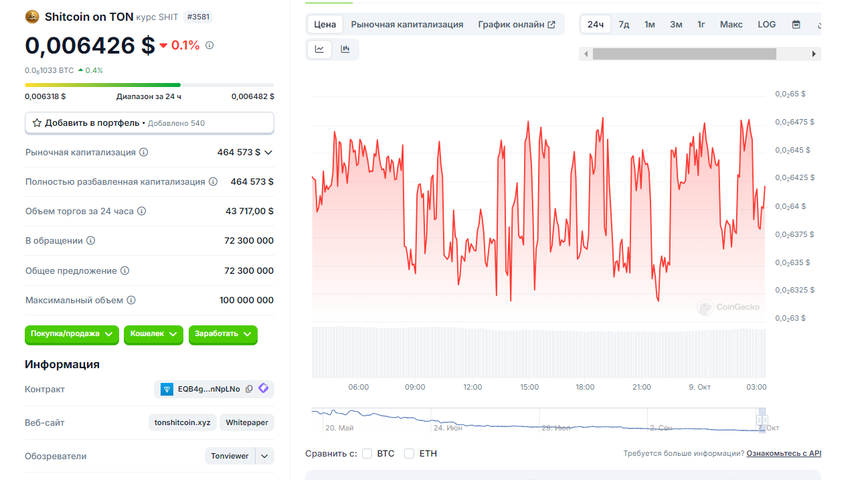Toggle LOG scale on the chart

(x=767, y=25)
